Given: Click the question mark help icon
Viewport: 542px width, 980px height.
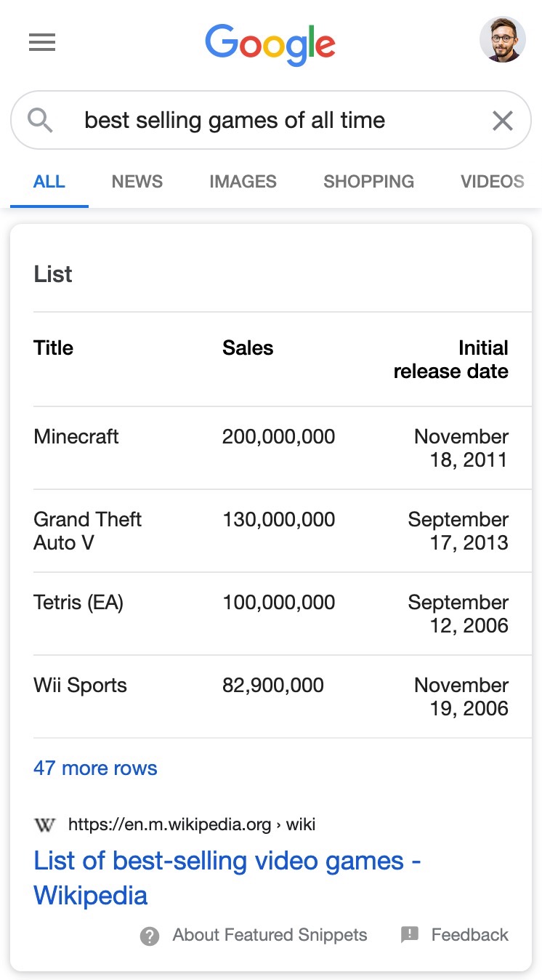Looking at the screenshot, I should (150, 936).
